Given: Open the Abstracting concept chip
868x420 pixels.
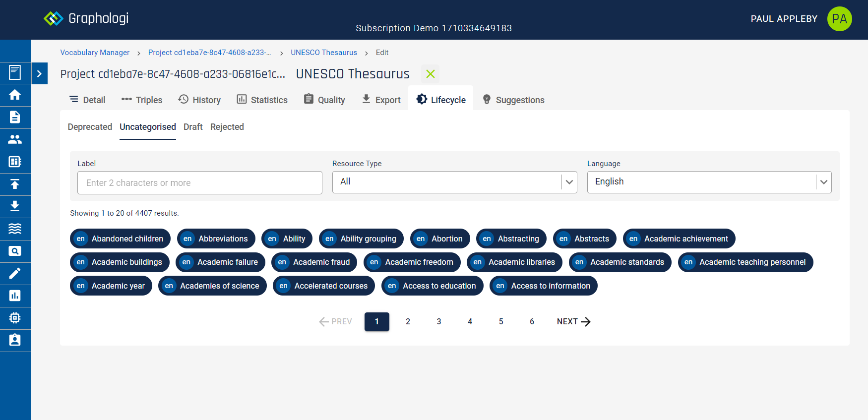Looking at the screenshot, I should 511,239.
